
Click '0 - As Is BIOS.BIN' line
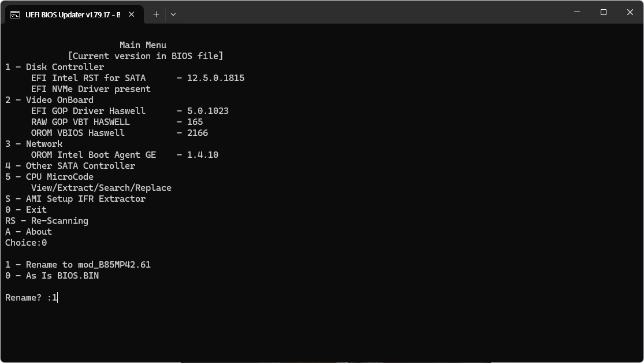coord(52,276)
